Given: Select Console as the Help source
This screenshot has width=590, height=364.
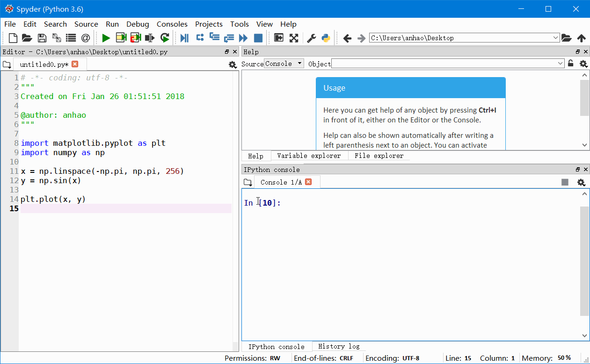Looking at the screenshot, I should coord(283,64).
